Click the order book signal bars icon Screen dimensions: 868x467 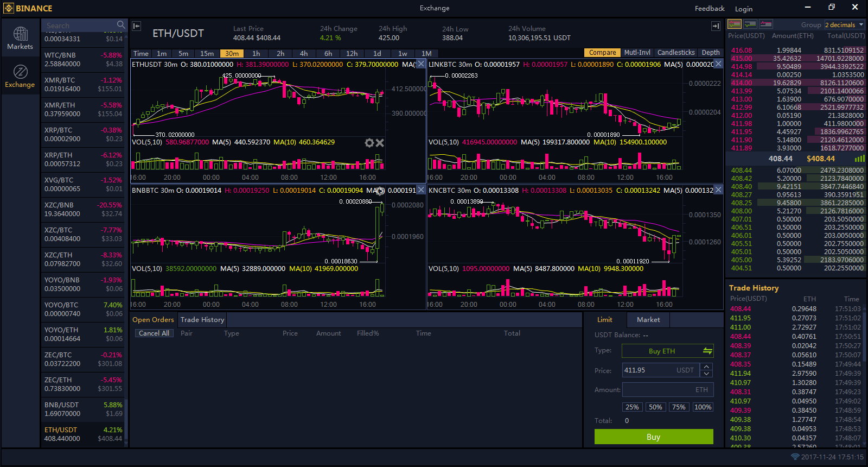tap(860, 159)
